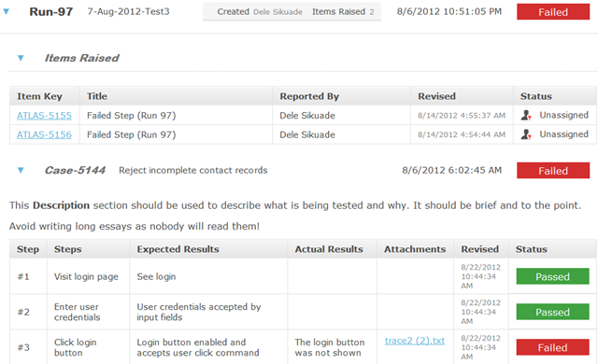Open item link ATLAS-5155
This screenshot has width=598, height=364.
tap(44, 116)
